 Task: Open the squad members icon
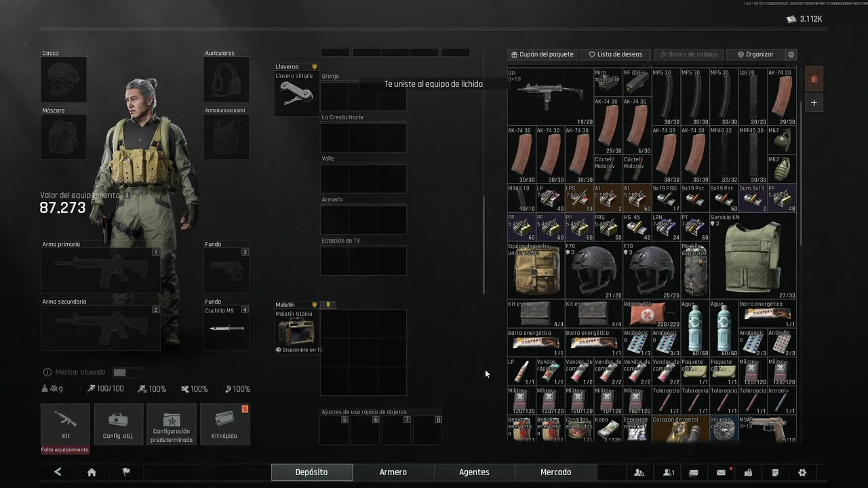[639, 472]
